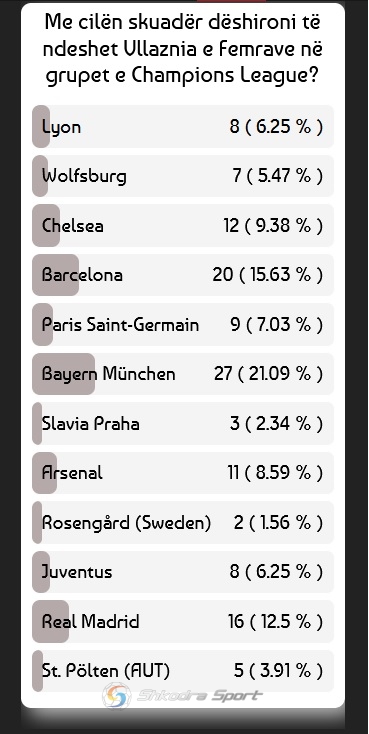Image resolution: width=369 pixels, height=734 pixels.
Task: Pick the Arsenal poll option
Action: coord(183,473)
